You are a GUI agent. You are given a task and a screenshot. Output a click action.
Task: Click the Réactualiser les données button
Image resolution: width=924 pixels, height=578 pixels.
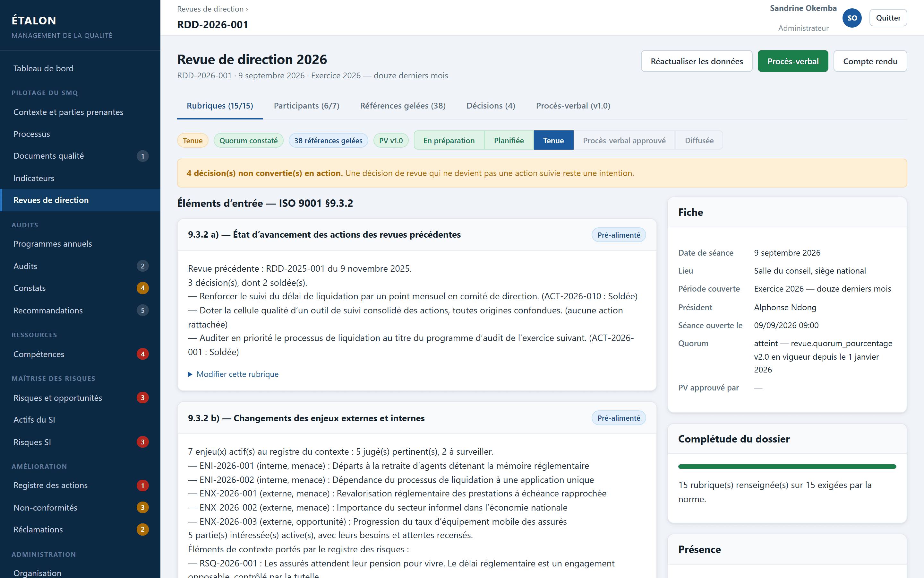coord(697,61)
